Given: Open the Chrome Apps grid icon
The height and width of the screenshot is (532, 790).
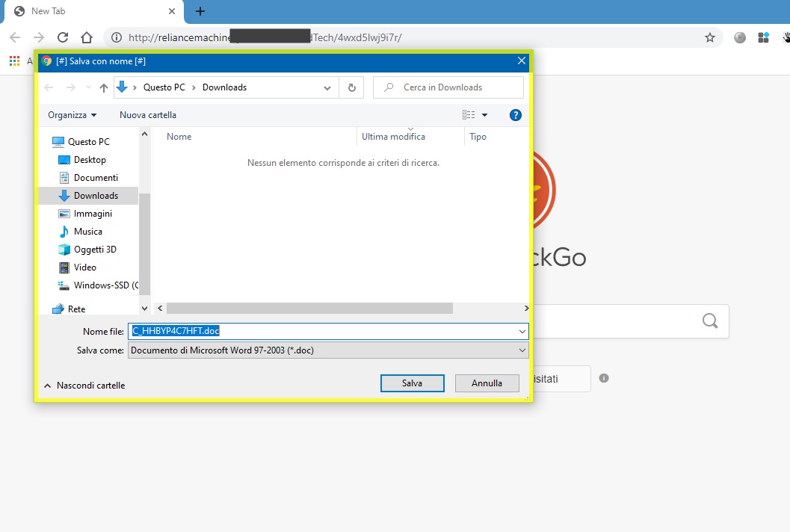Looking at the screenshot, I should (x=15, y=61).
